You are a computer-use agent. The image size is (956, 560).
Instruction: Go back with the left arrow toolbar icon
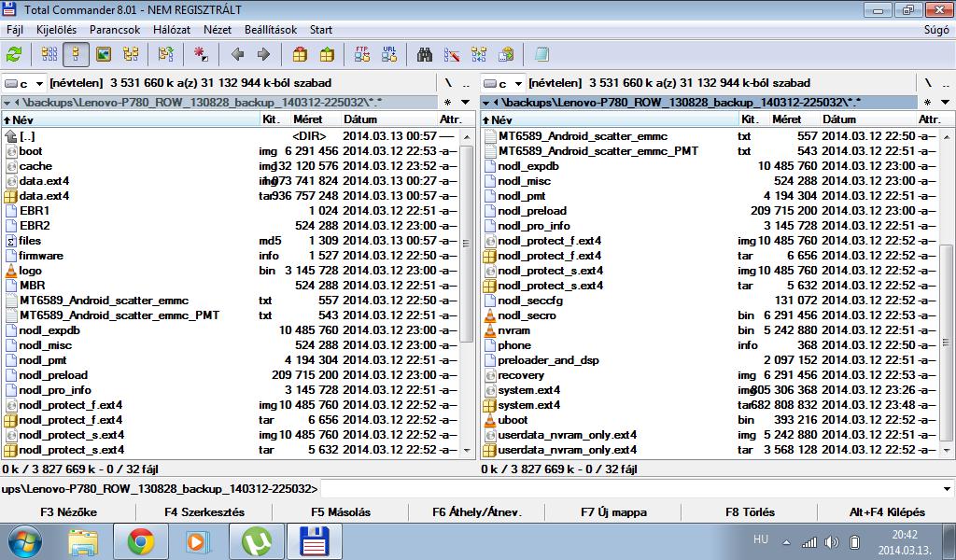tap(237, 55)
